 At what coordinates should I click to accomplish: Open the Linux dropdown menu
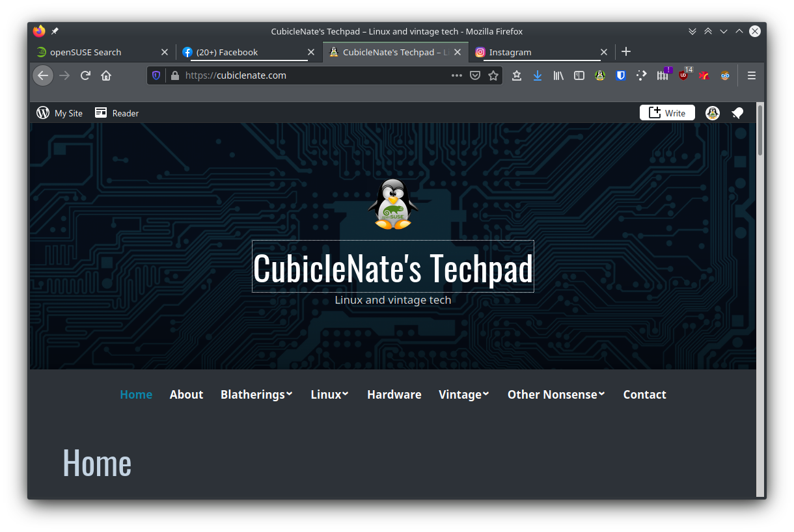(x=329, y=394)
